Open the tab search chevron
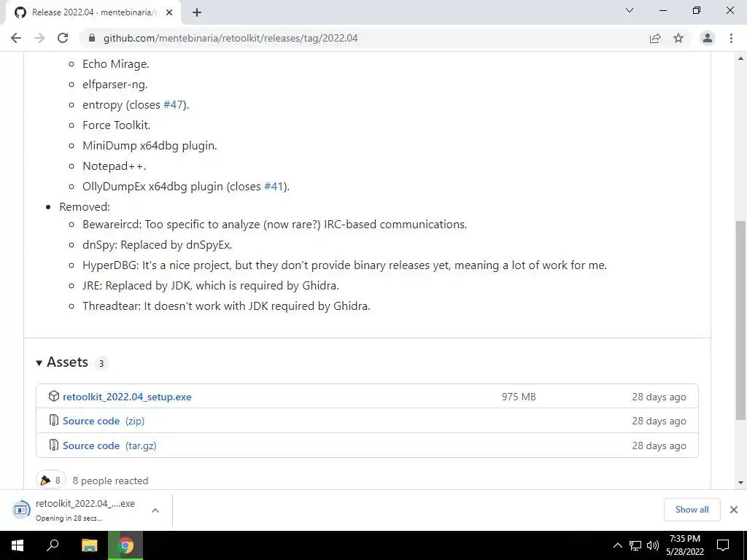The width and height of the screenshot is (747, 560). (630, 10)
